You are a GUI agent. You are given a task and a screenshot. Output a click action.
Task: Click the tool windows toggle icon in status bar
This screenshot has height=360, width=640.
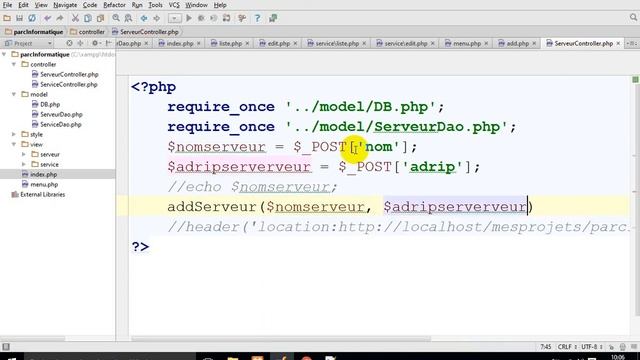6,347
